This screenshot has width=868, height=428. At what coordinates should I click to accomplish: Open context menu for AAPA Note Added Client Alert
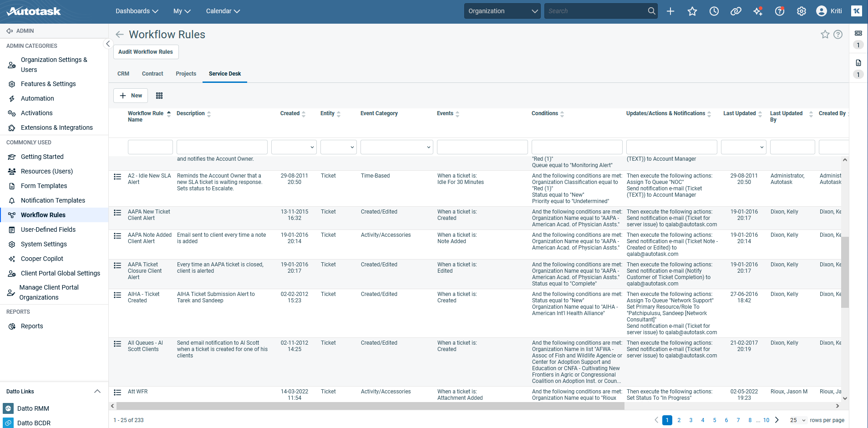coord(117,236)
